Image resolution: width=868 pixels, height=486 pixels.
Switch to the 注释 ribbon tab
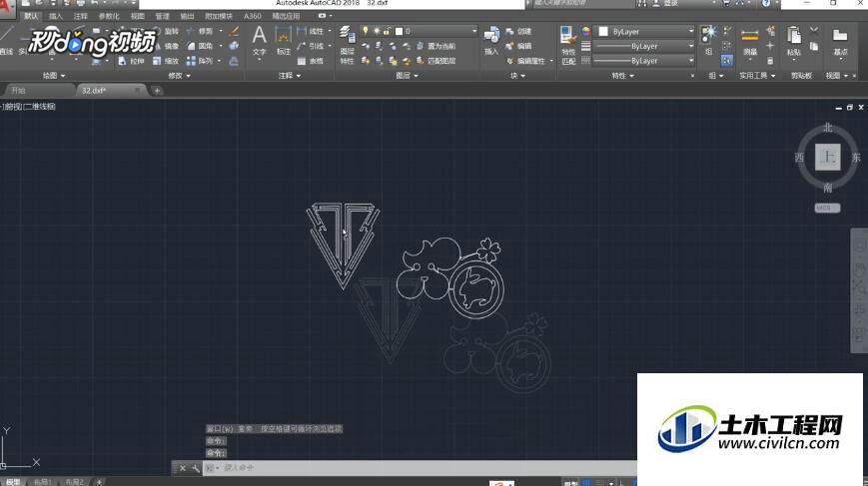pos(80,16)
